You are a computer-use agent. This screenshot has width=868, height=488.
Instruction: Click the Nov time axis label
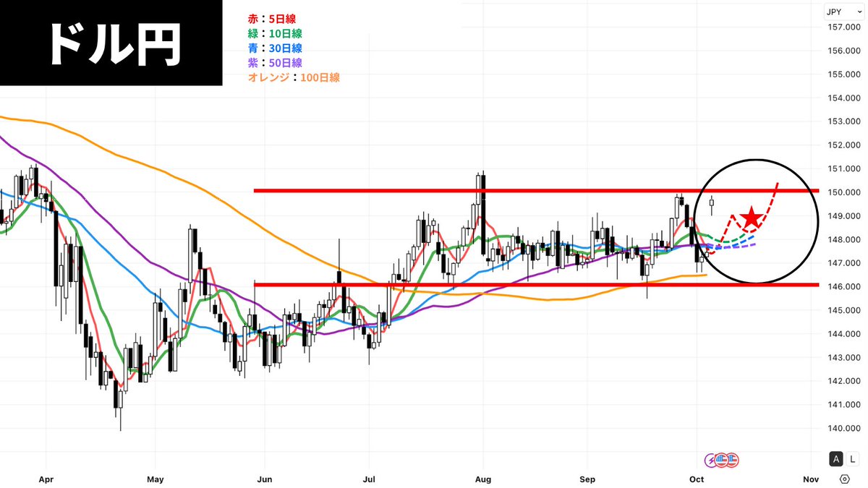[810, 479]
